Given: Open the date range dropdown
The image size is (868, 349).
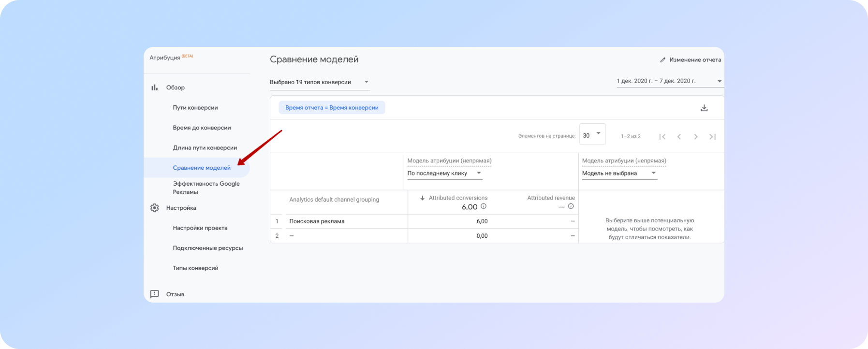Looking at the screenshot, I should click(670, 81).
